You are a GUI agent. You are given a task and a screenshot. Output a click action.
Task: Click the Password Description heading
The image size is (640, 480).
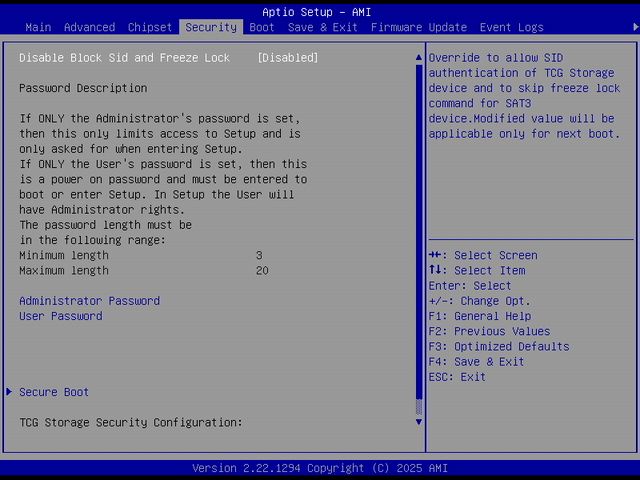coord(83,88)
